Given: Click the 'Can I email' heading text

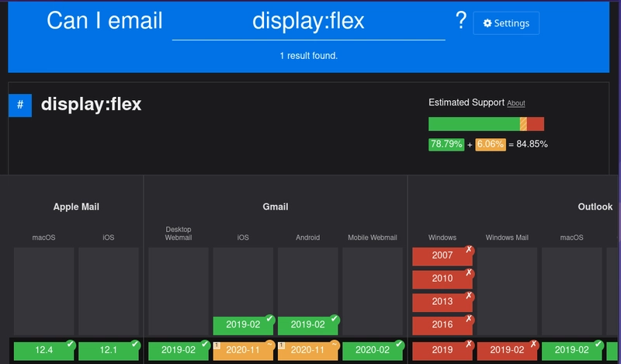Looking at the screenshot, I should coord(105,21).
